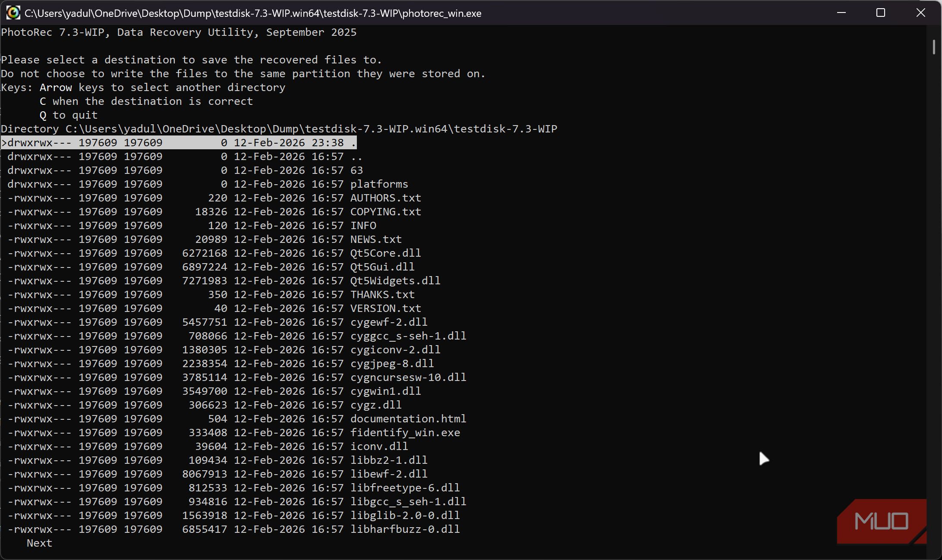Click the AUTHORS.txt file row
942x560 pixels.
(x=214, y=198)
